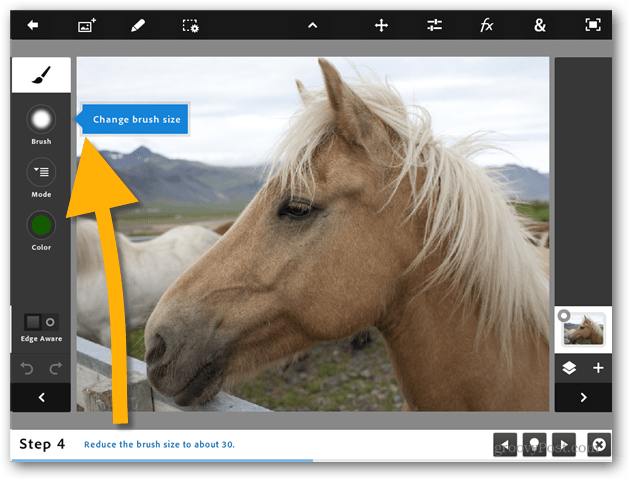Viewport: 630px width, 480px height.
Task: Undo the last action
Action: (27, 368)
